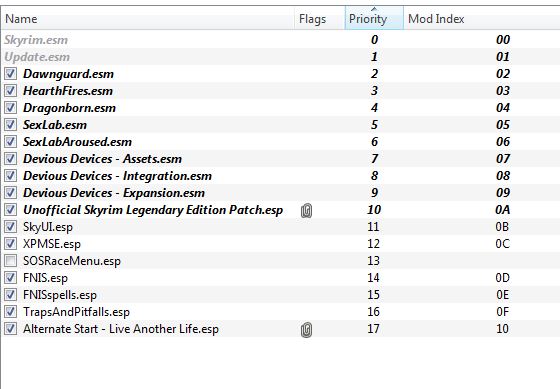Sort by the Mod Index column header

point(481,19)
